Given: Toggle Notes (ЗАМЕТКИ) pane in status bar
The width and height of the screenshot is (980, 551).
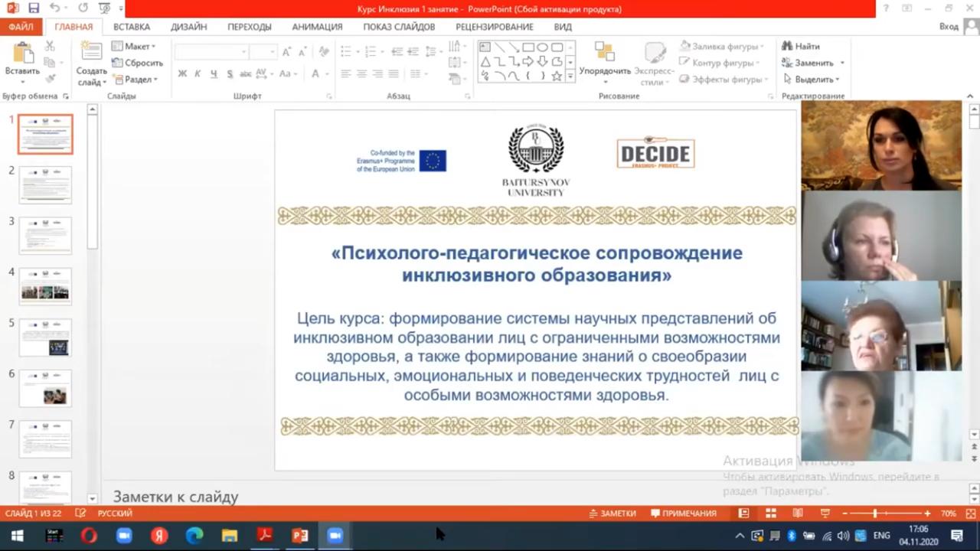Looking at the screenshot, I should pos(612,514).
